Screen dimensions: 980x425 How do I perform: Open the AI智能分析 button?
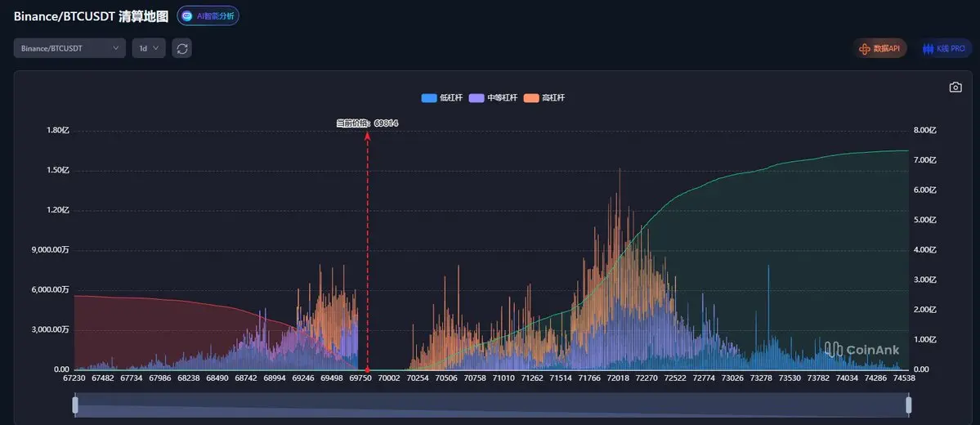pyautogui.click(x=208, y=16)
